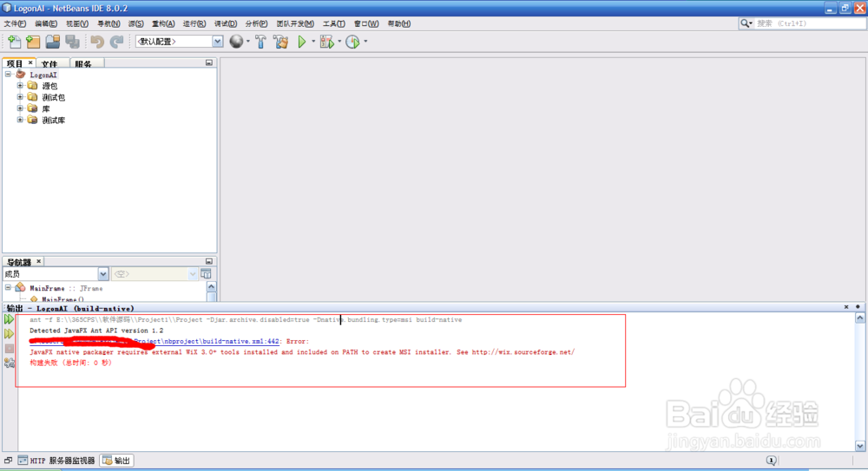Screen dimensions: 868x471
Task: Click the Redo arrow icon
Action: tap(116, 42)
